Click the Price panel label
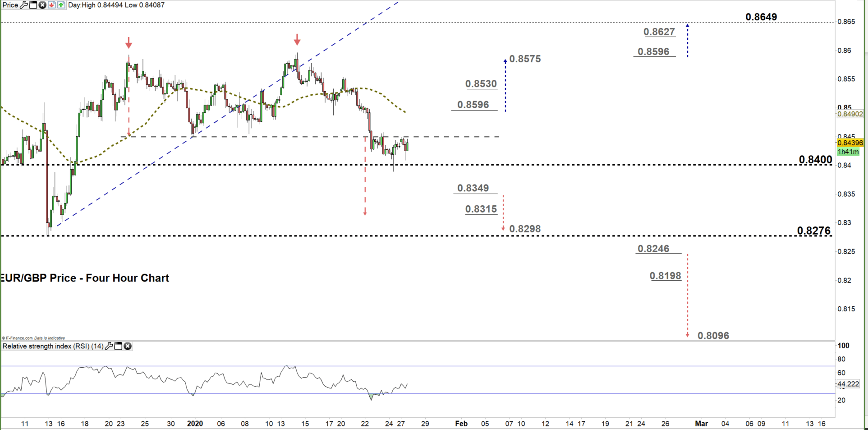Image resolution: width=868 pixels, height=430 pixels. (x=10, y=5)
